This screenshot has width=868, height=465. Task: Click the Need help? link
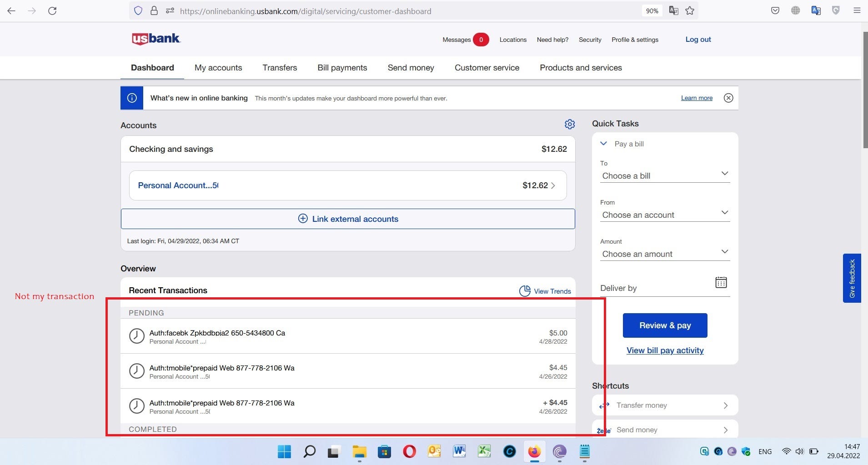553,40
